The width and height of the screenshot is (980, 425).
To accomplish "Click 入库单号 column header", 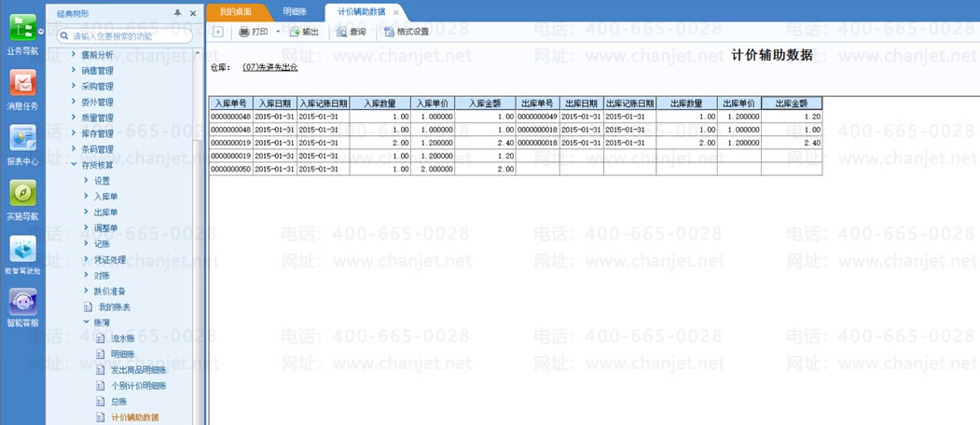I will 231,103.
